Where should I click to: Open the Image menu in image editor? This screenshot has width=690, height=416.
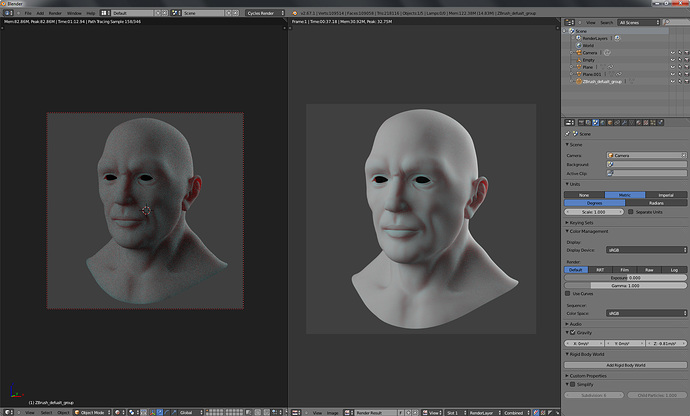click(332, 412)
